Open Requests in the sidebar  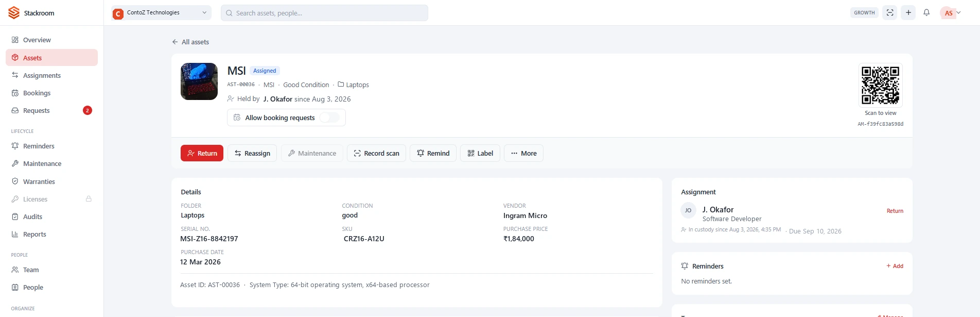51,110
